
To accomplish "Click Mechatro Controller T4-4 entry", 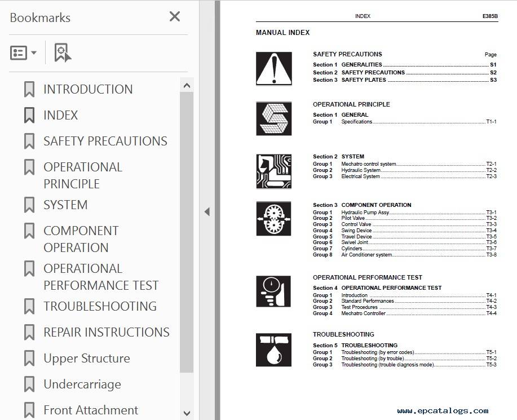I will pyautogui.click(x=405, y=313).
